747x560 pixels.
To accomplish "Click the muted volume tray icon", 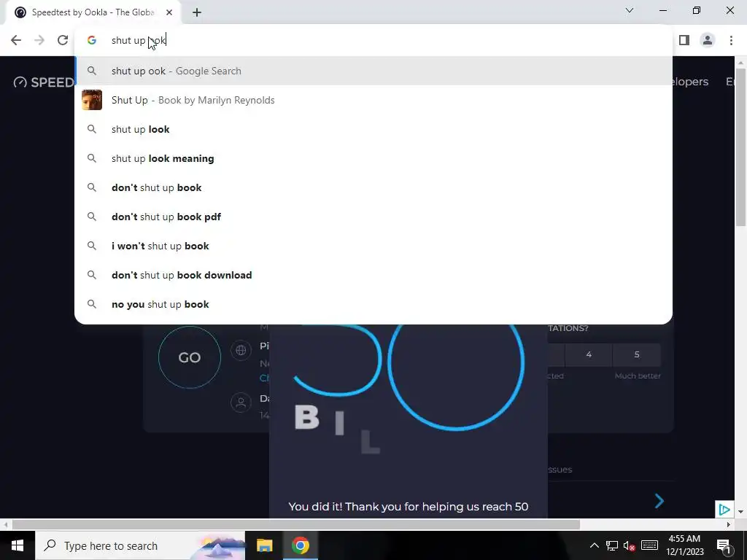I will (630, 545).
